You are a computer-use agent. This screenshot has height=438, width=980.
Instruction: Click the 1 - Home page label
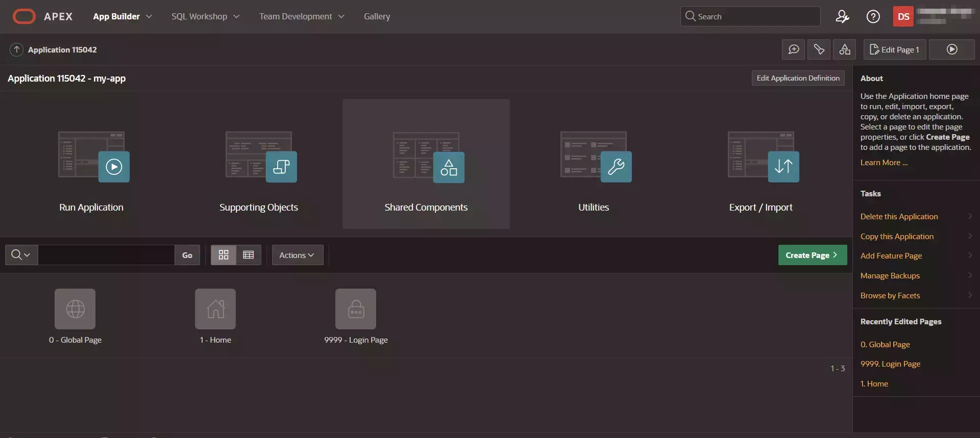[215, 340]
